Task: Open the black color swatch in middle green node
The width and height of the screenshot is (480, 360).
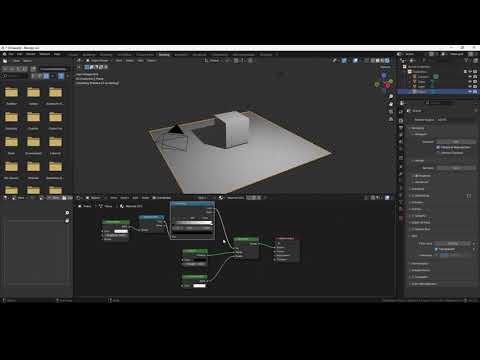Action: click(200, 260)
